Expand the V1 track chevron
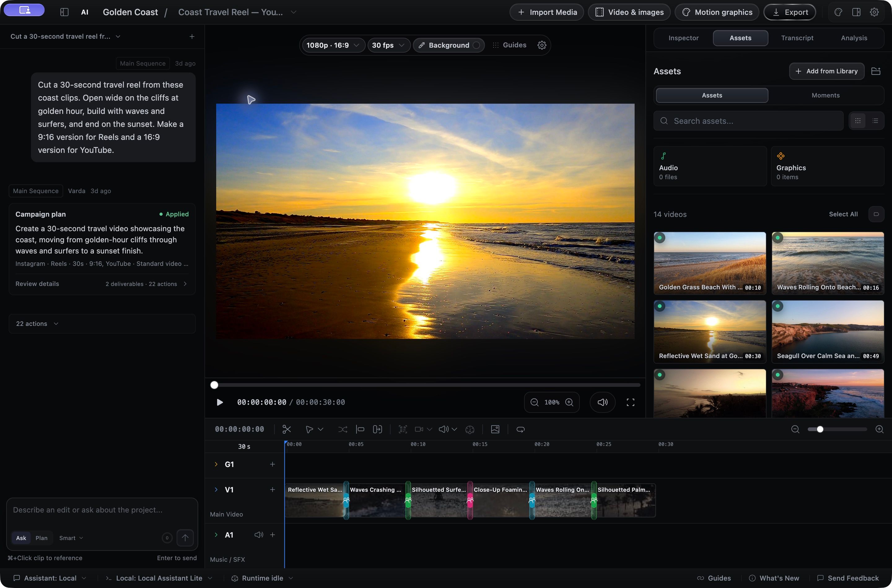The image size is (892, 588). (x=216, y=490)
